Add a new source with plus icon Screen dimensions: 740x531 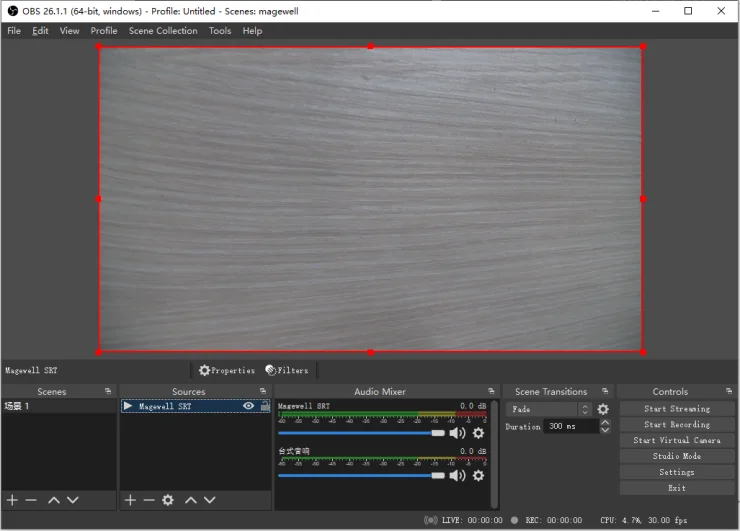pos(130,500)
